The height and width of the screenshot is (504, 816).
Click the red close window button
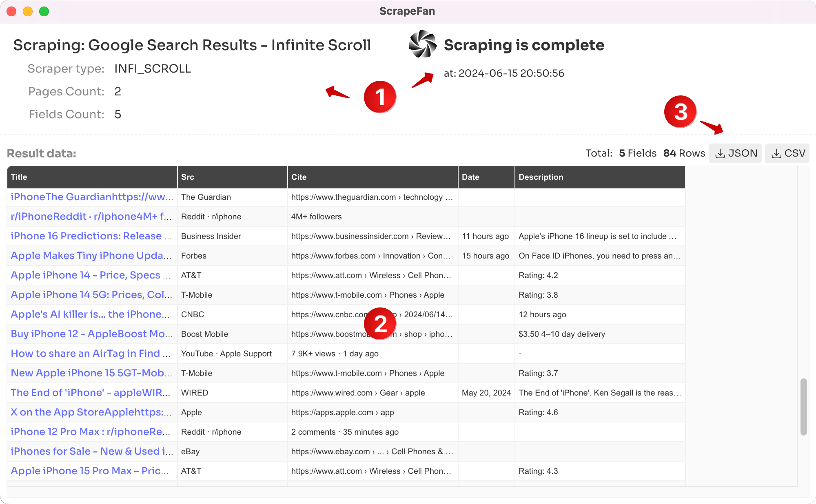[x=11, y=11]
